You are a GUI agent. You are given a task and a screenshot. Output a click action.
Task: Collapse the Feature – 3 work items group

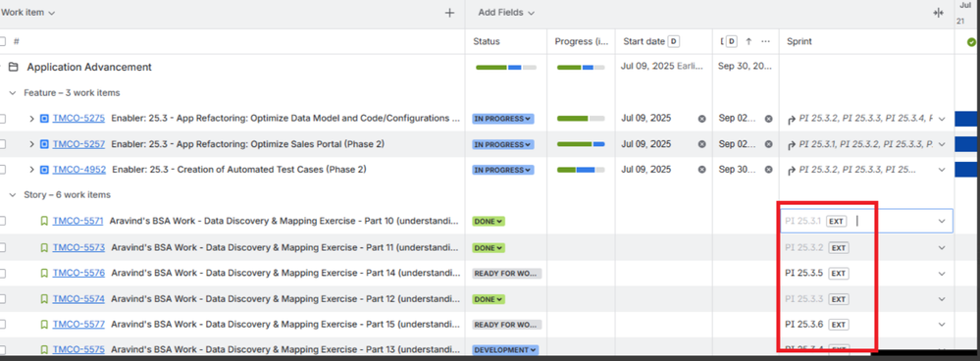tap(13, 92)
